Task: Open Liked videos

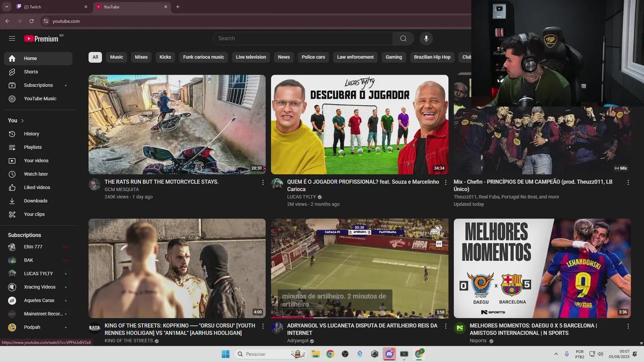Action: [38, 188]
